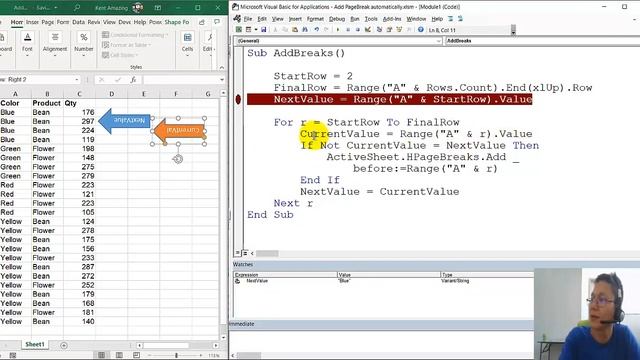Switch to Page Break Preview view icon
This screenshot has width=640, height=360.
click(136, 355)
